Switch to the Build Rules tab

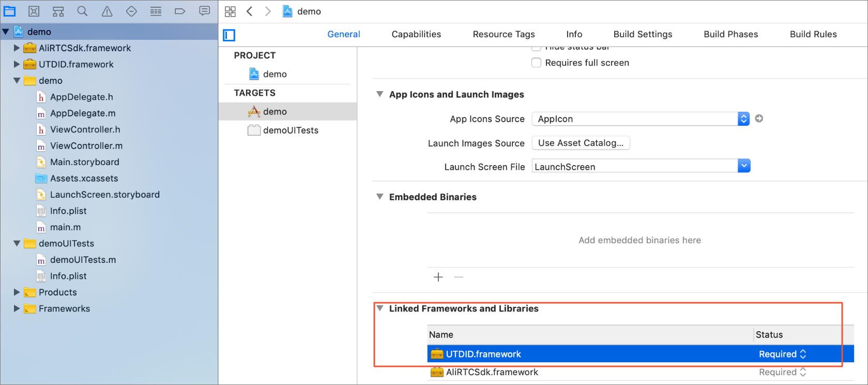(x=813, y=34)
